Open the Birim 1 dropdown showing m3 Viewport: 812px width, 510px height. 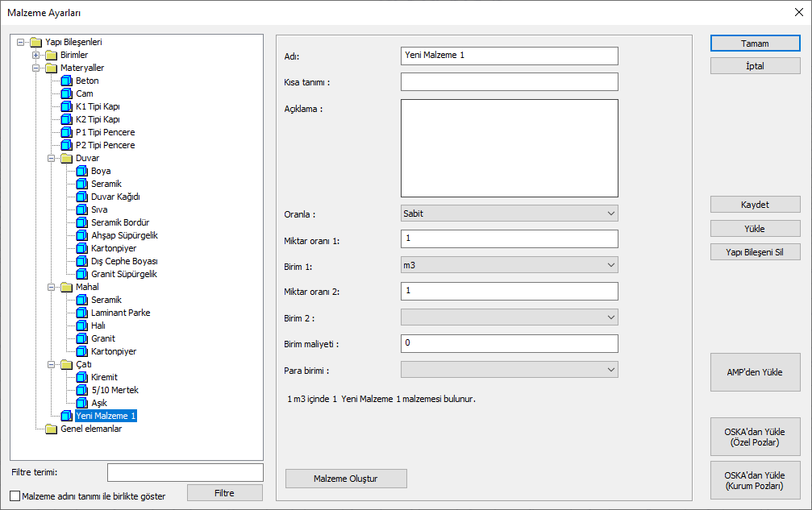pos(509,265)
